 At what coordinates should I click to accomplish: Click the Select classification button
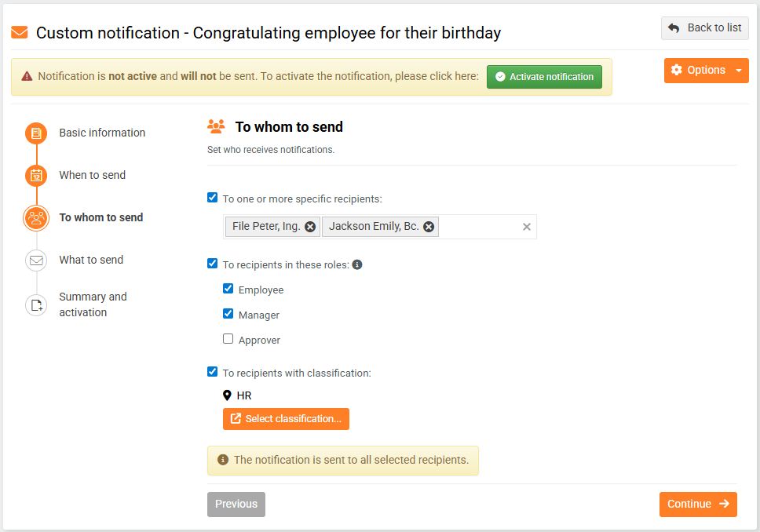pyautogui.click(x=286, y=419)
